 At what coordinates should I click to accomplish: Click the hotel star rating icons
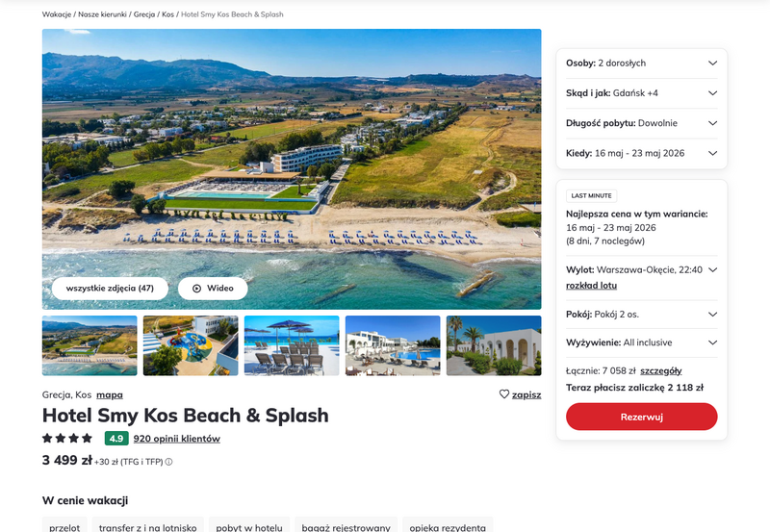click(x=67, y=439)
